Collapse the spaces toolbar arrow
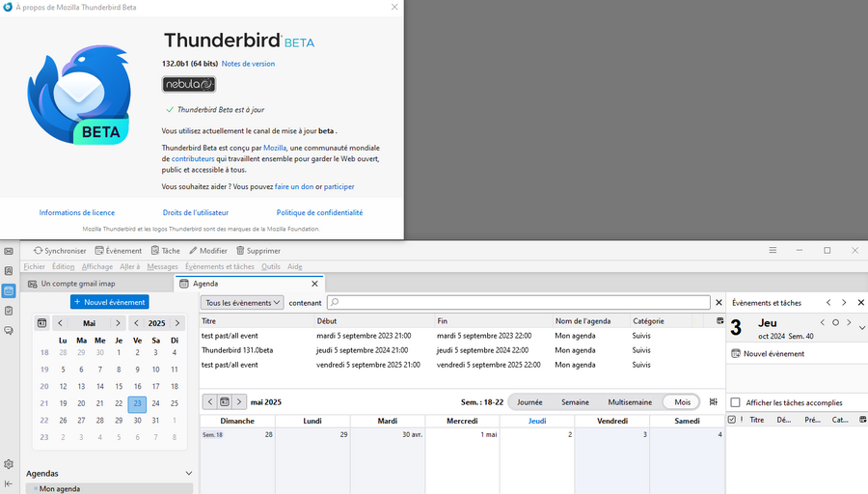The height and width of the screenshot is (494, 868). (9, 483)
